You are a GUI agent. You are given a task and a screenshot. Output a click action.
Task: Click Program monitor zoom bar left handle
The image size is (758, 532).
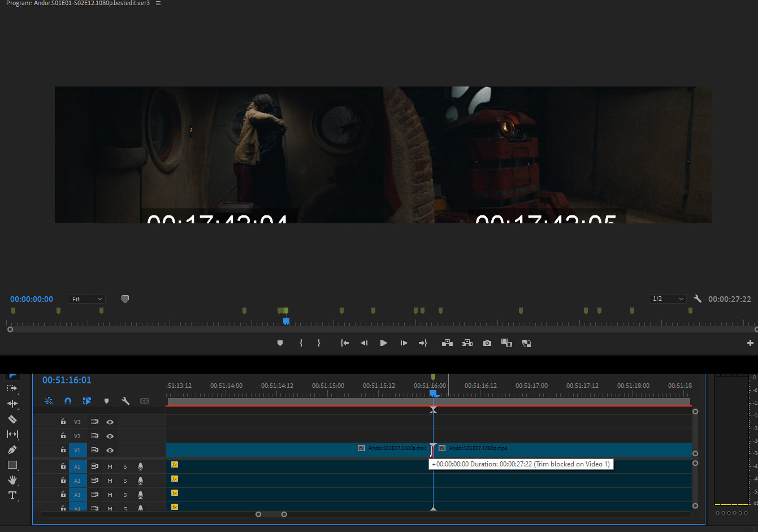point(10,329)
